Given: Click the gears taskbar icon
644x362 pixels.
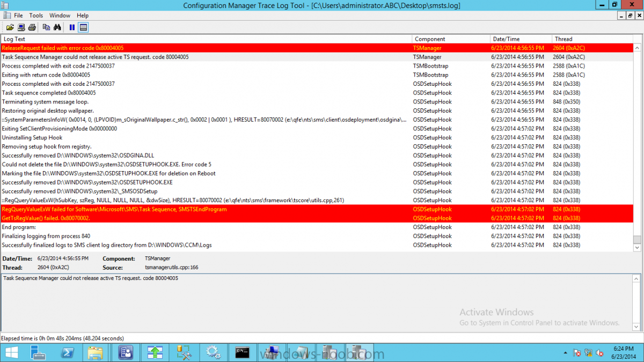Looking at the screenshot, I should coord(213,352).
